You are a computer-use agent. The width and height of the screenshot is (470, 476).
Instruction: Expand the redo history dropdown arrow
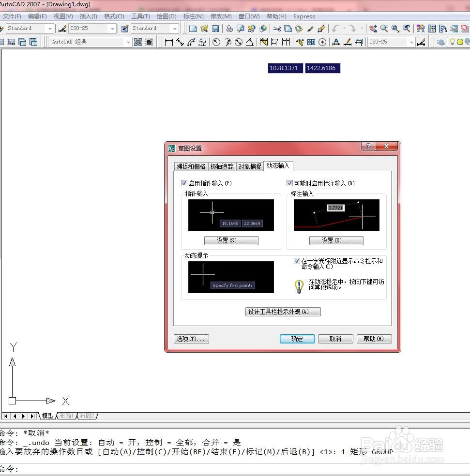tap(362, 29)
